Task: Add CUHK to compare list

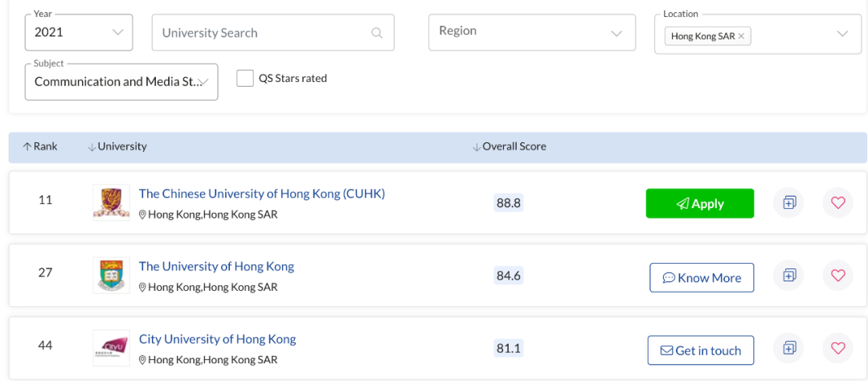Action: pos(788,203)
